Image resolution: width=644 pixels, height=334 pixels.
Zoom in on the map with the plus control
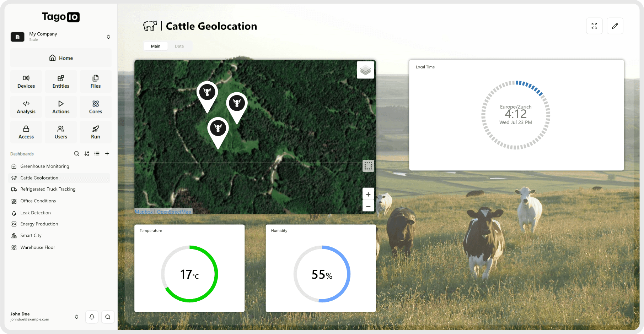368,194
